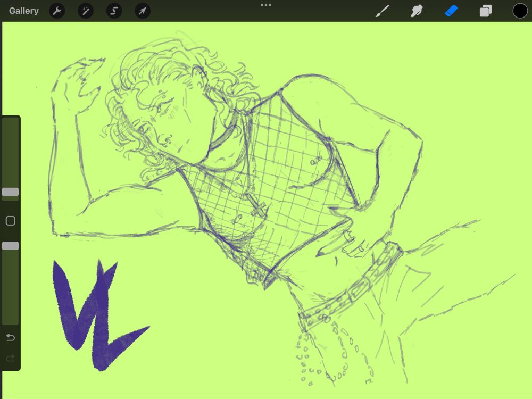The image size is (532, 399).
Task: Tap the top of the brush size track
Action: coord(11,121)
